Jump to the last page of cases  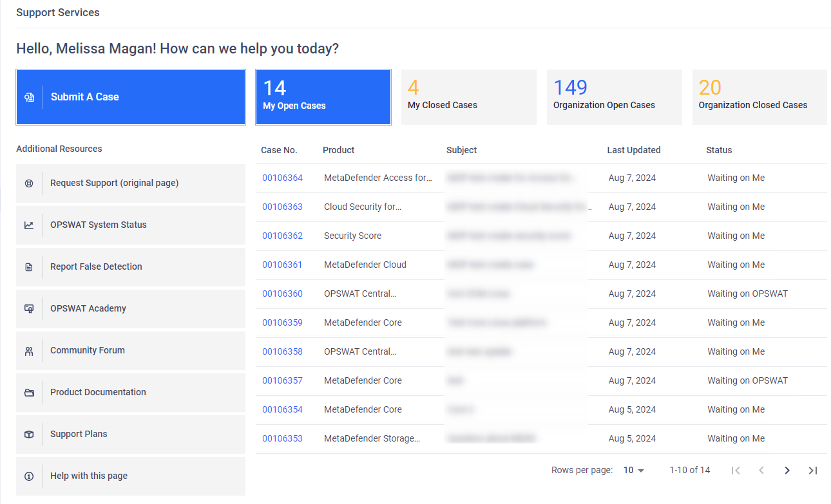coord(813,471)
